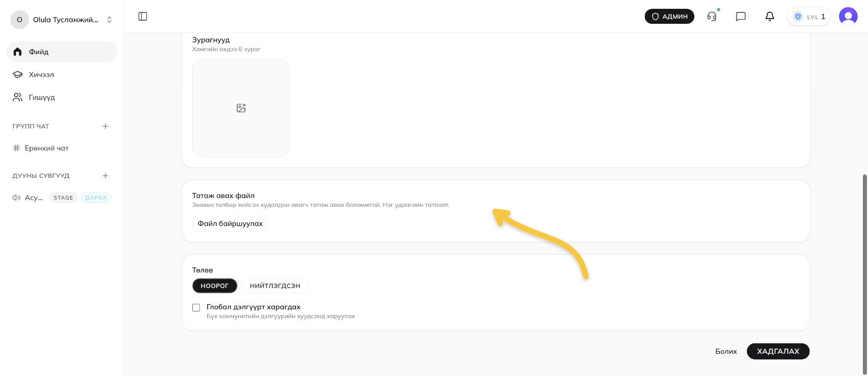This screenshot has width=868, height=376.
Task: Click the ДУУНЫ СУВГУУД section label
Action: pos(41,176)
